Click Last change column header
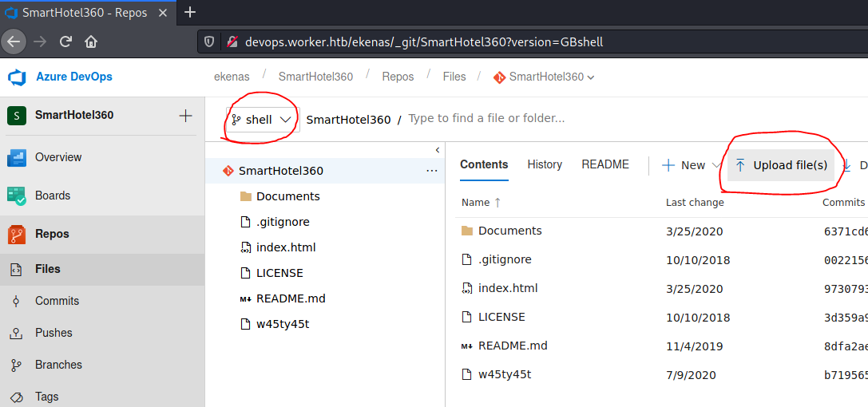 click(695, 203)
